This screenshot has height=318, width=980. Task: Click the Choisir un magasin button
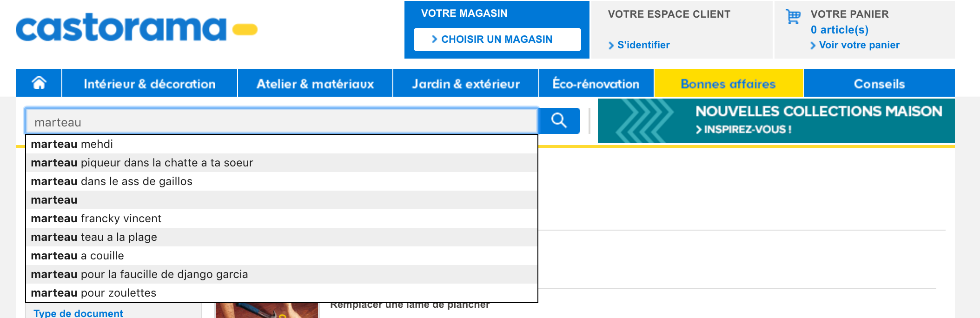(x=497, y=40)
